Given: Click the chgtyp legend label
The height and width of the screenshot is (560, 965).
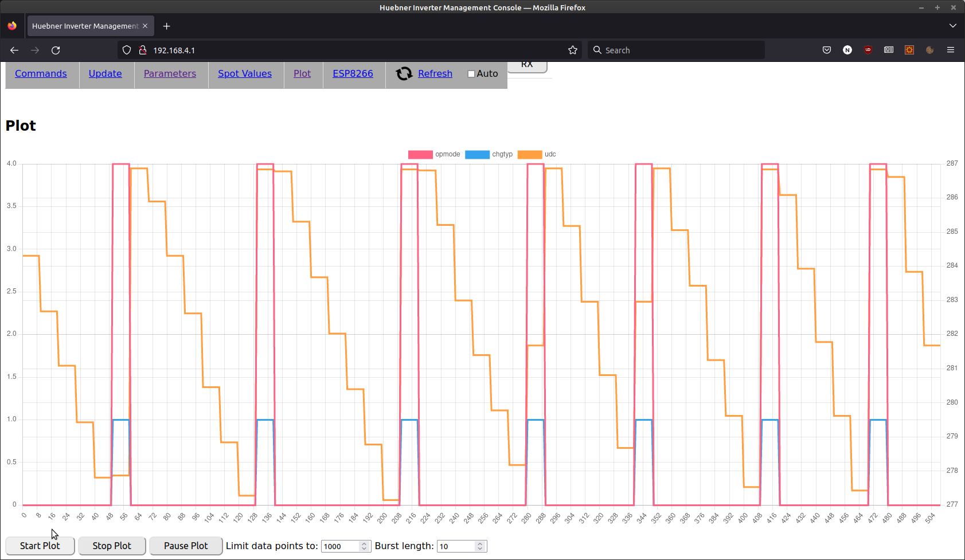Looking at the screenshot, I should pyautogui.click(x=502, y=154).
